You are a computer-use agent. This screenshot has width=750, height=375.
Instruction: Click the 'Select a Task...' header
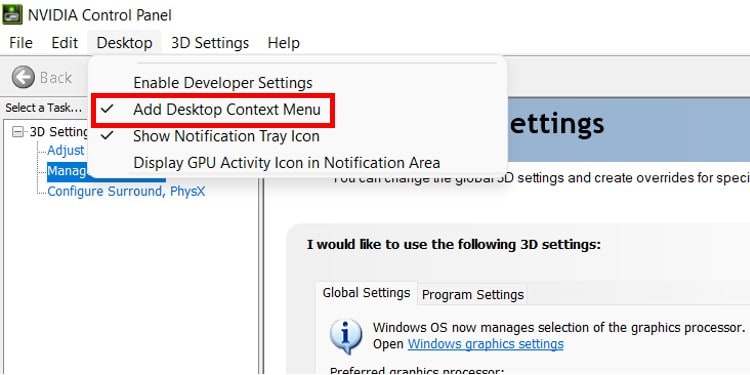coord(44,108)
